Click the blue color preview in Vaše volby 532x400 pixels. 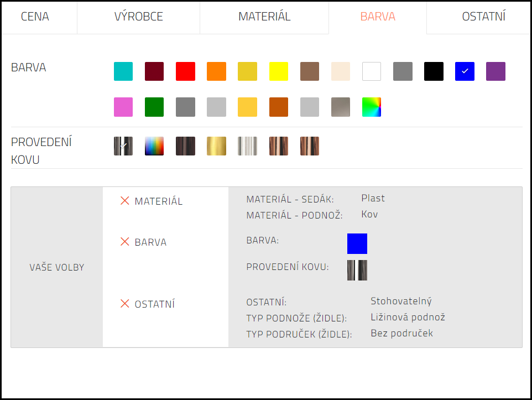coord(357,243)
